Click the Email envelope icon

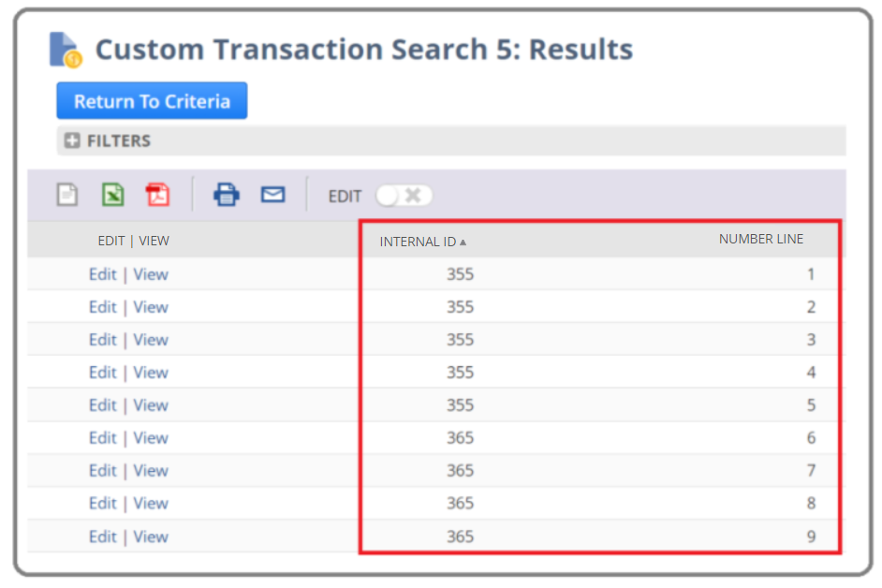272,195
